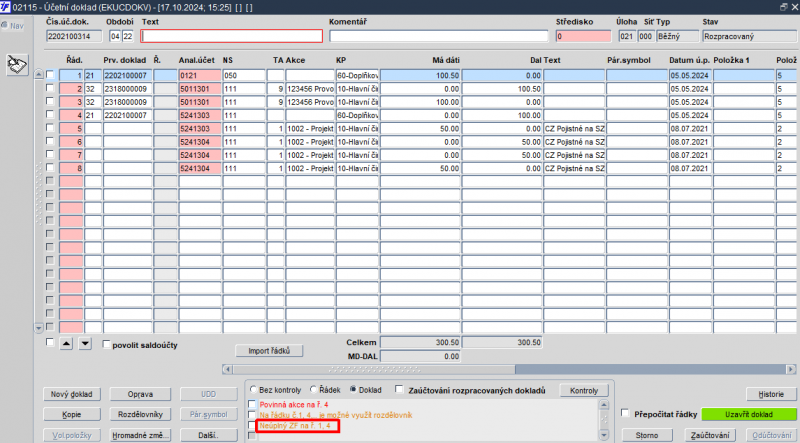Click the messages list scroll-down arrow

604,435
